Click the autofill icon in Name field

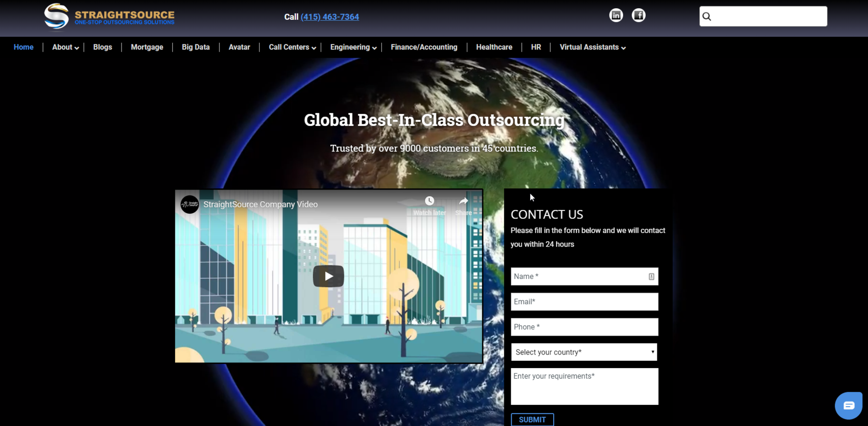(651, 276)
